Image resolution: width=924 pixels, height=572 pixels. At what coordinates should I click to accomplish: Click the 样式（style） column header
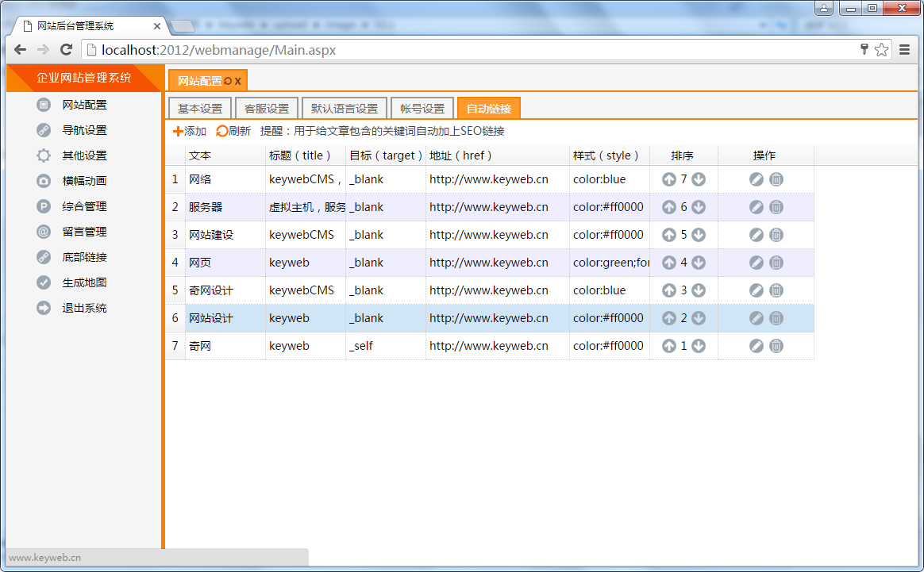click(x=610, y=155)
